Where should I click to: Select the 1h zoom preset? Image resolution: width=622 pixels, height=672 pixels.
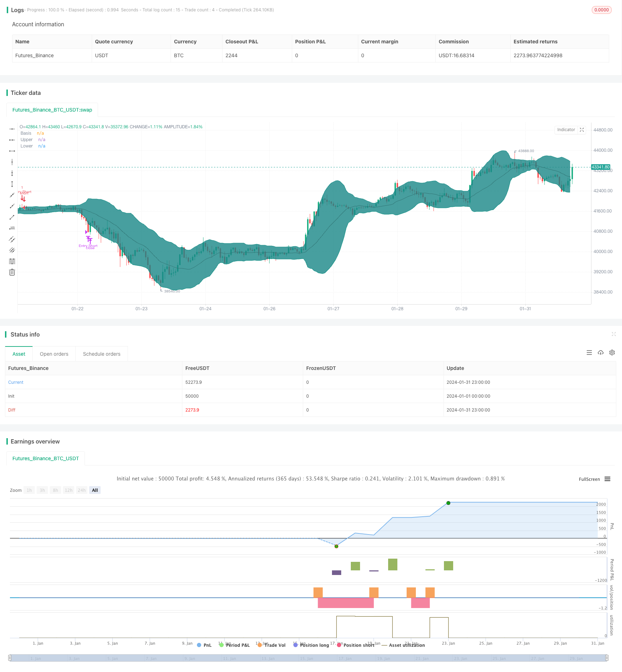pyautogui.click(x=29, y=490)
